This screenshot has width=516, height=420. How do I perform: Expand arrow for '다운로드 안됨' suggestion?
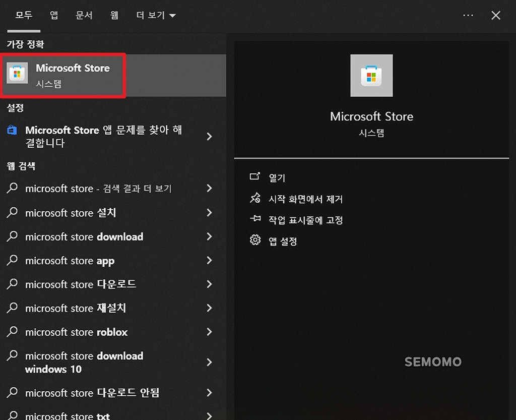209,392
